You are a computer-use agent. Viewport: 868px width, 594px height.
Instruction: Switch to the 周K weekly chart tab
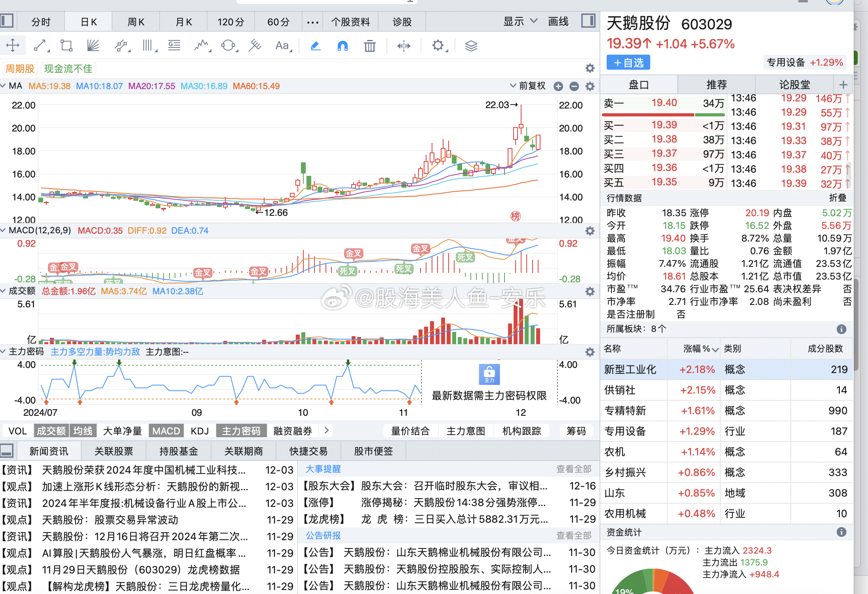[135, 21]
